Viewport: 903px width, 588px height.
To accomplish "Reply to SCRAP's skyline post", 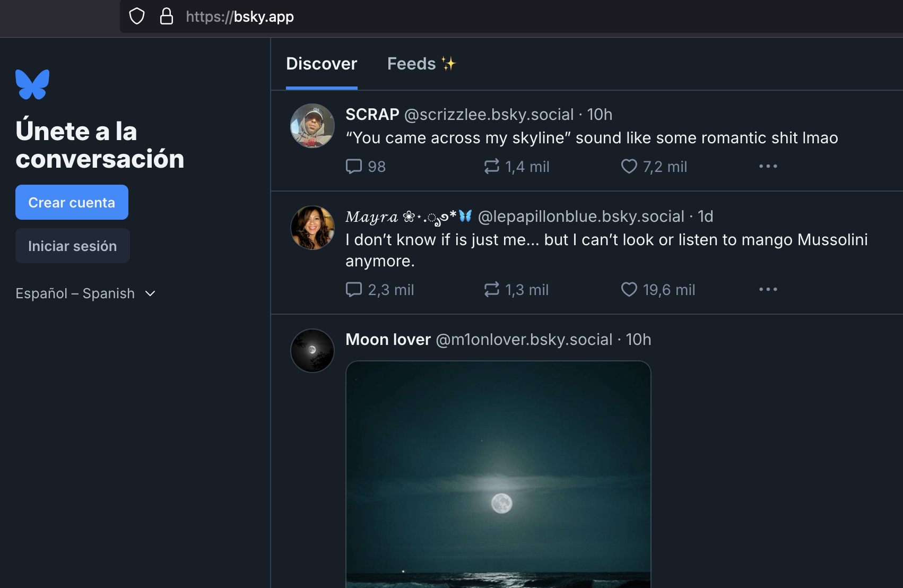I will (354, 167).
